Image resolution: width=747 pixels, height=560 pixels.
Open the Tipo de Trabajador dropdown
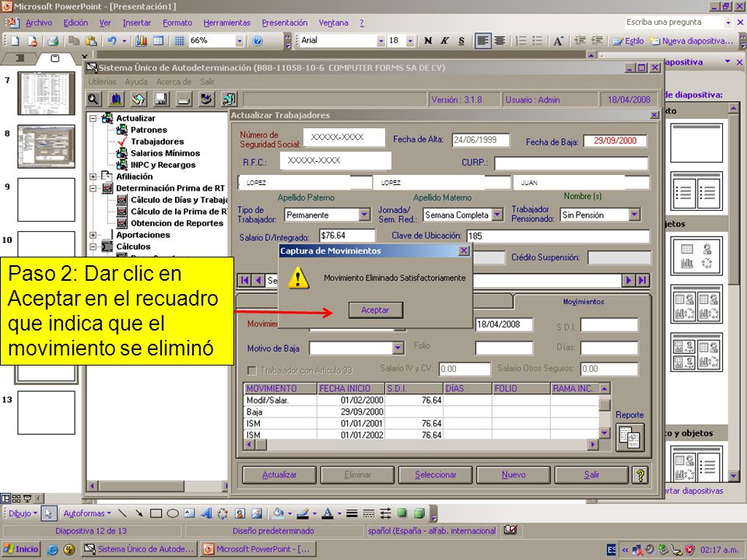click(364, 215)
